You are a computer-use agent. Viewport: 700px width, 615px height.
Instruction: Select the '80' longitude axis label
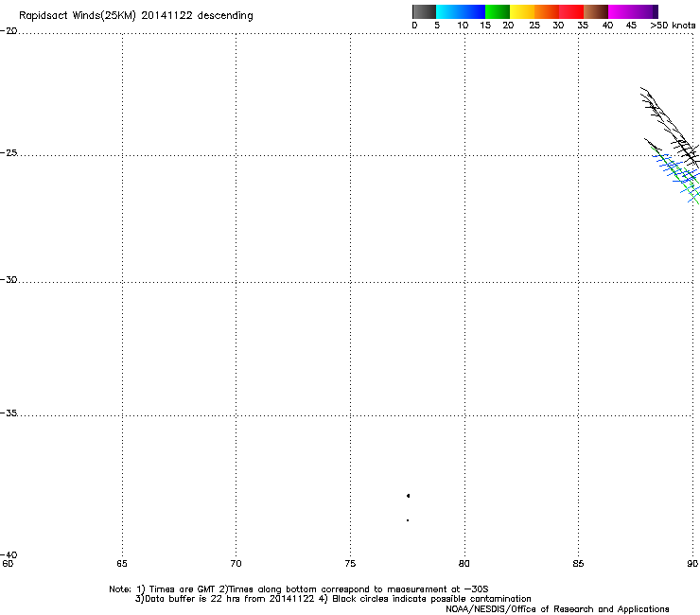click(x=464, y=564)
